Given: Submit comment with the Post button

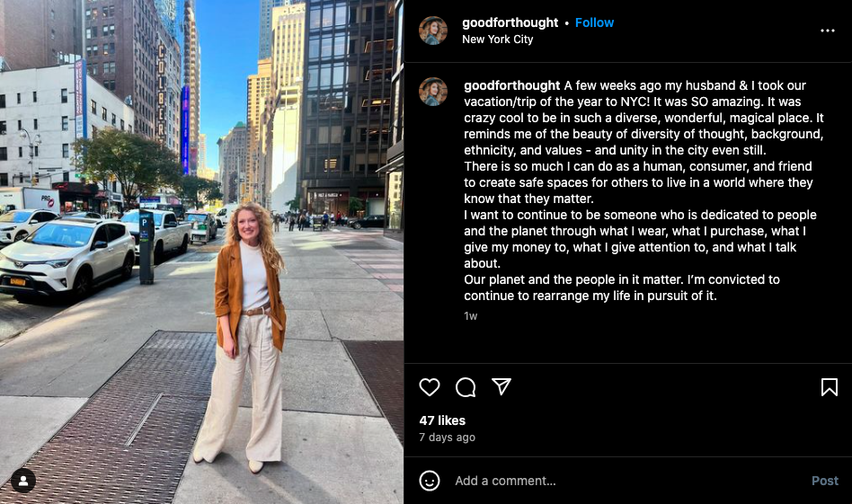Looking at the screenshot, I should (825, 481).
